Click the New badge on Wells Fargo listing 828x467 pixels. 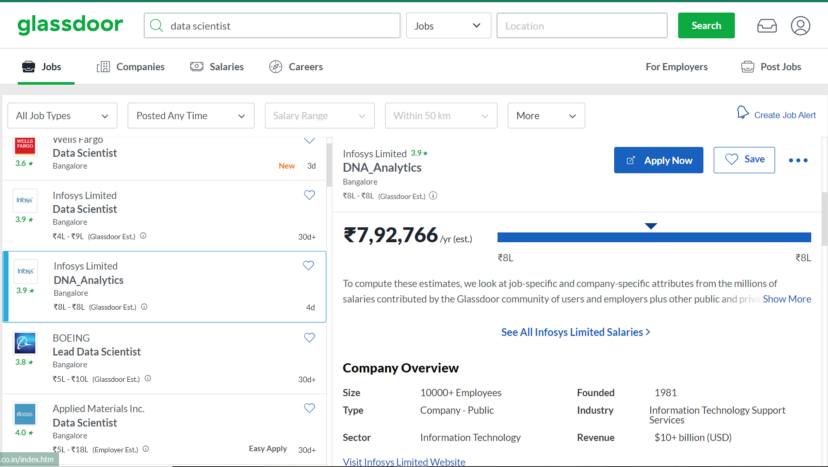(x=287, y=166)
